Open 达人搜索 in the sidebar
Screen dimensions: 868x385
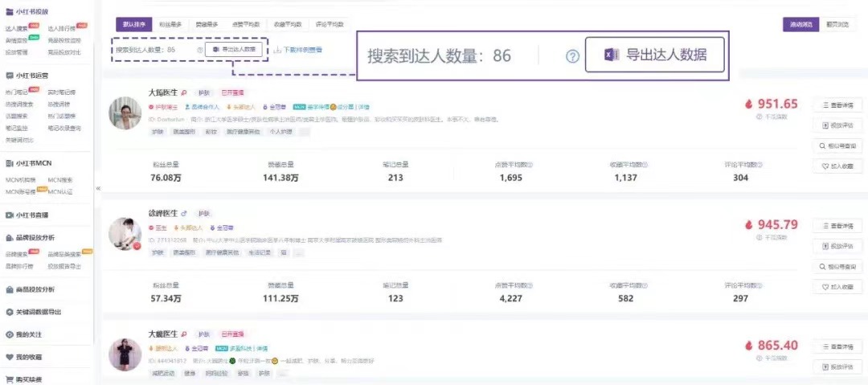[x=15, y=28]
